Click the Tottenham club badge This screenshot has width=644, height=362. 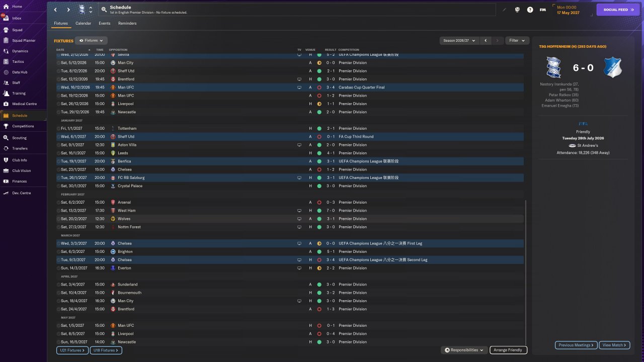click(113, 128)
